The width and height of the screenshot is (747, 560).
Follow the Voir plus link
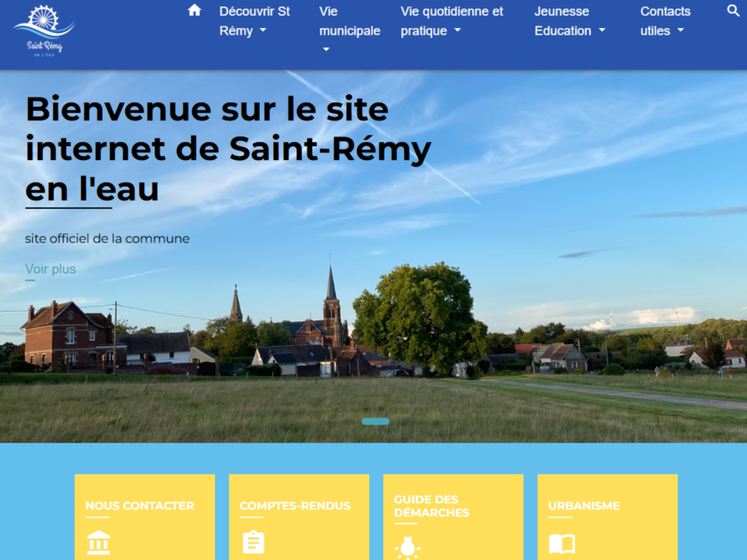click(51, 269)
